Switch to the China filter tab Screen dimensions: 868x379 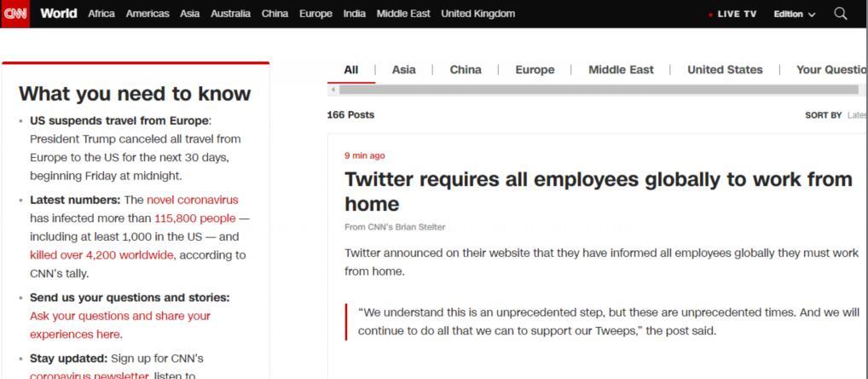point(465,70)
